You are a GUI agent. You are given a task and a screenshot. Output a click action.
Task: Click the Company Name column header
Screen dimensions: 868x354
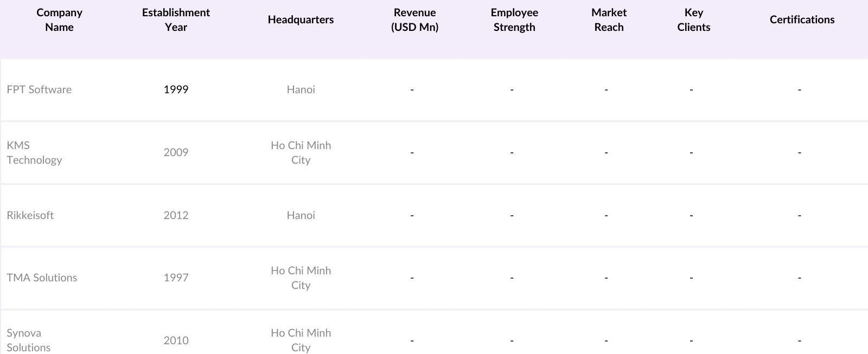[59, 20]
